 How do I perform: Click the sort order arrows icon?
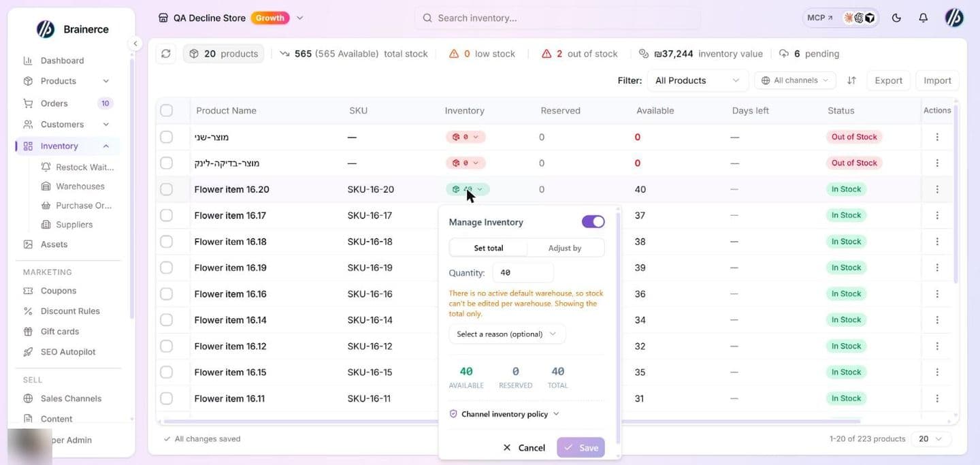click(851, 80)
